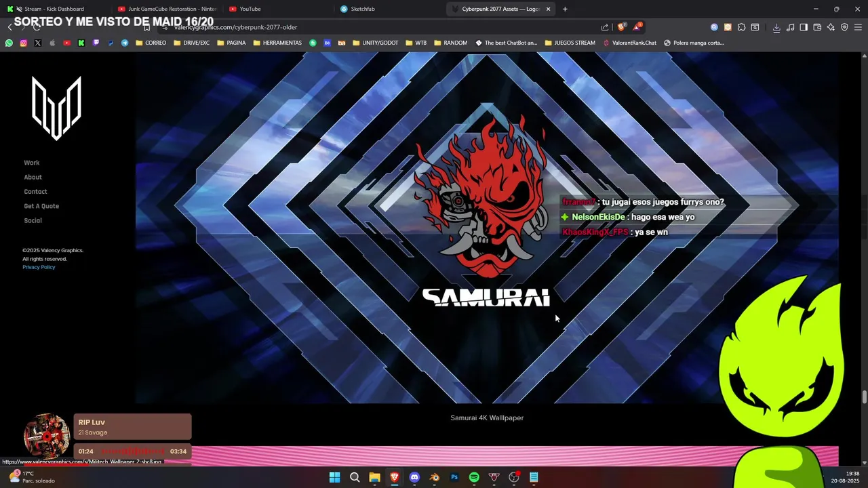Open the browser downloads icon
This screenshot has width=868, height=488.
776,27
